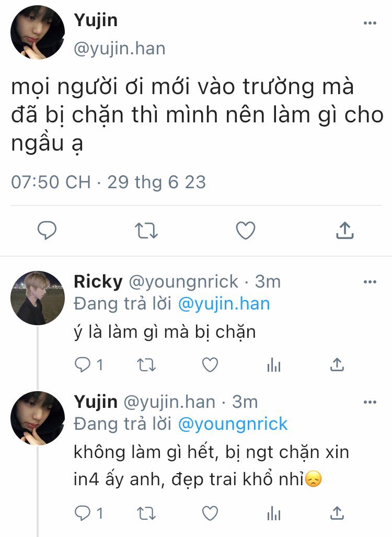392x537 pixels.
Task: Share Ricky's reply
Action: (x=337, y=365)
